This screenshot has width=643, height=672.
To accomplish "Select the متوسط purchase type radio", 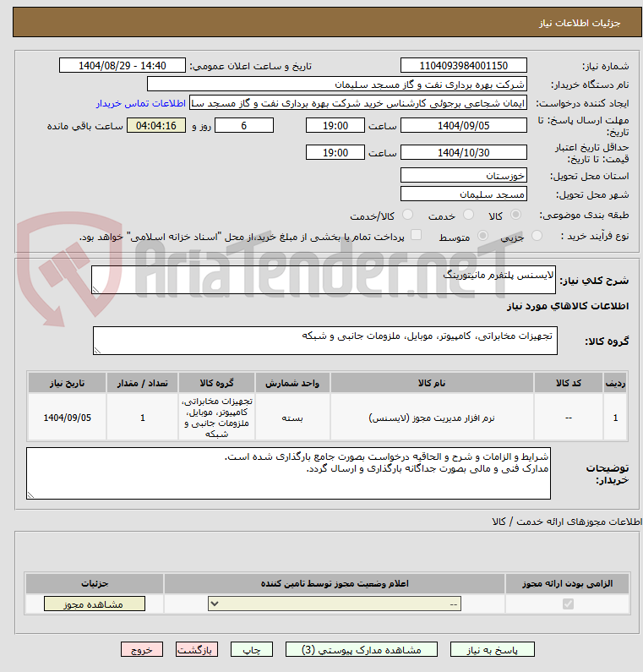I will click(482, 235).
